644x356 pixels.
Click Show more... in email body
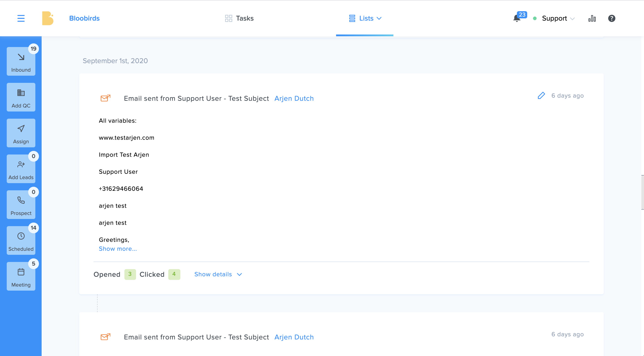coord(118,249)
